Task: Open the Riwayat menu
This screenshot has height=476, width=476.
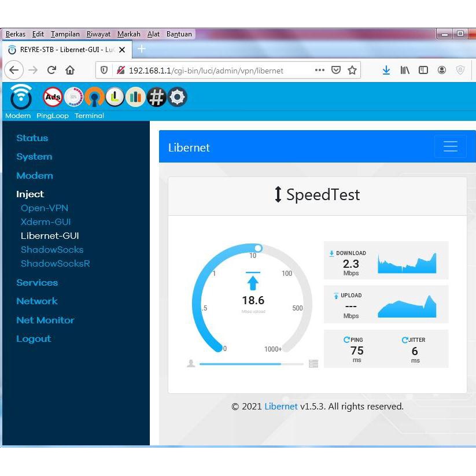Action: click(98, 34)
